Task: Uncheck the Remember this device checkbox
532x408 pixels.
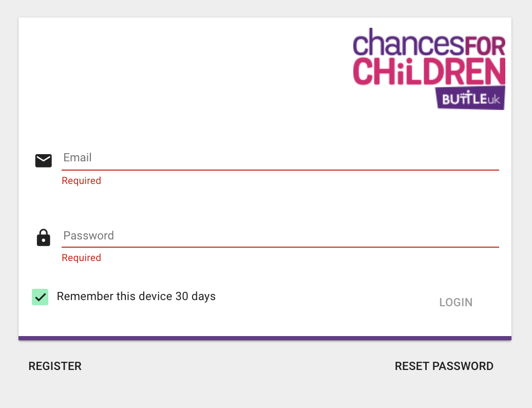Action: pos(40,296)
